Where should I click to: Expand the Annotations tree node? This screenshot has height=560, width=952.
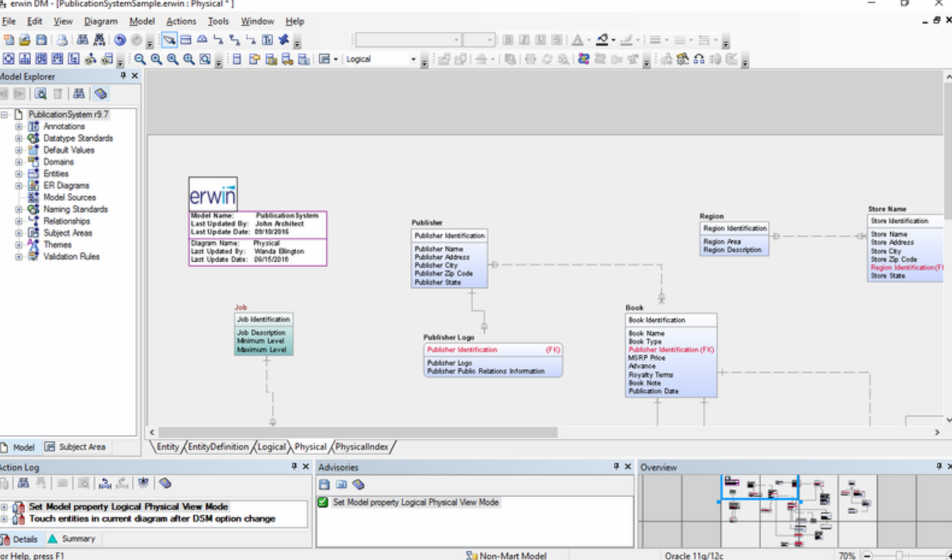point(19,126)
